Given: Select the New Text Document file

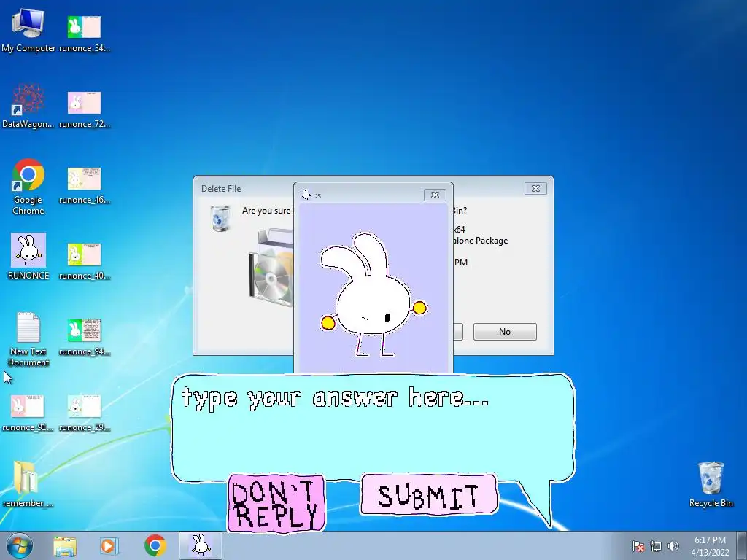Looking at the screenshot, I should [28, 339].
